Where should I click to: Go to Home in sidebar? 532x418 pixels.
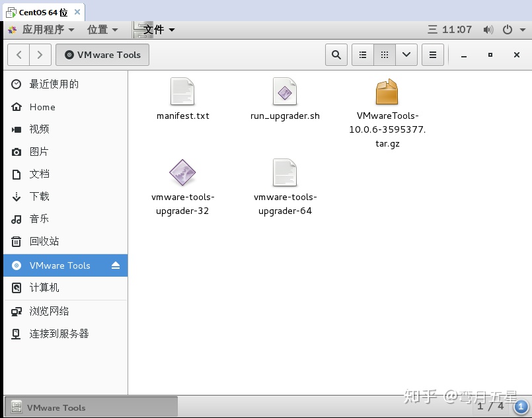[x=65, y=107]
